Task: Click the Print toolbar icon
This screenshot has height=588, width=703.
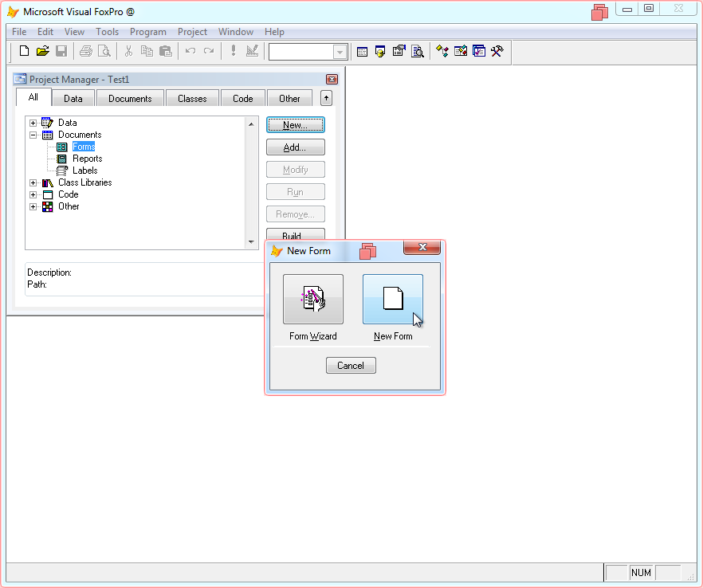Action: (85, 51)
